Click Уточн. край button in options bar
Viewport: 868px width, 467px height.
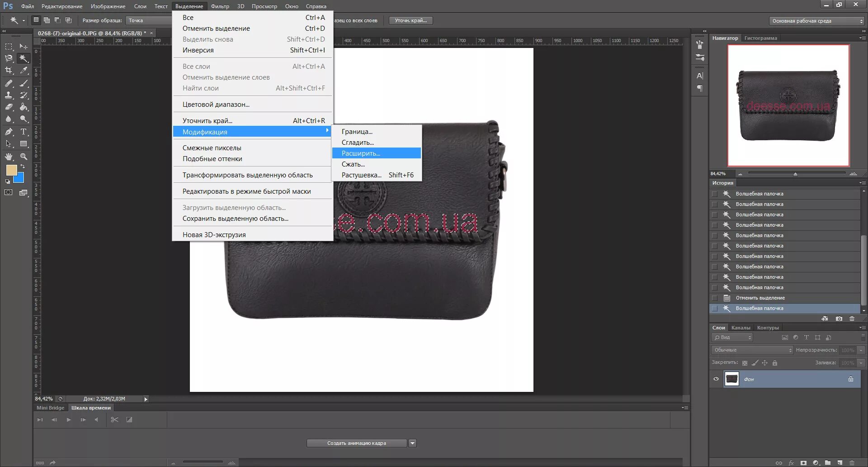tap(410, 20)
